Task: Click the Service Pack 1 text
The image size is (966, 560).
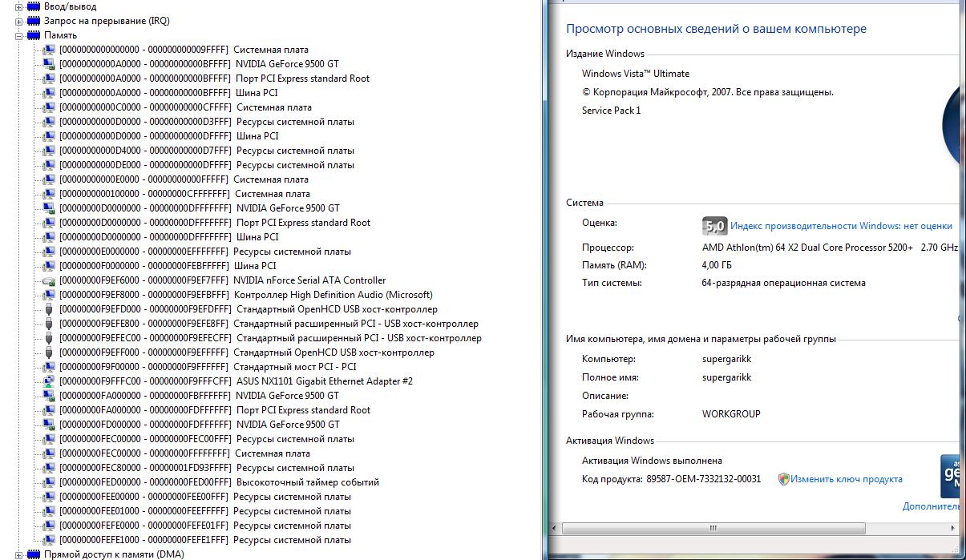Action: tap(612, 111)
